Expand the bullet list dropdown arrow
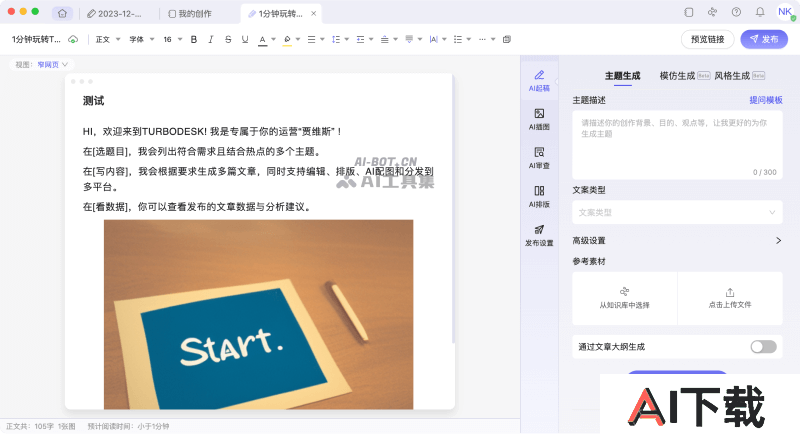The width and height of the screenshot is (800, 434). 469,39
